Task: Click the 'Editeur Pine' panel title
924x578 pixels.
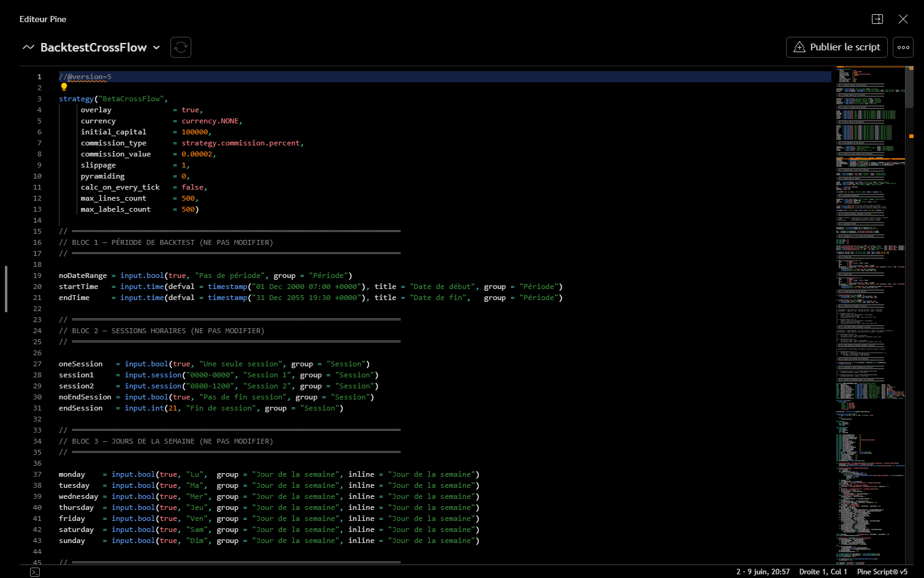Action: coord(43,19)
